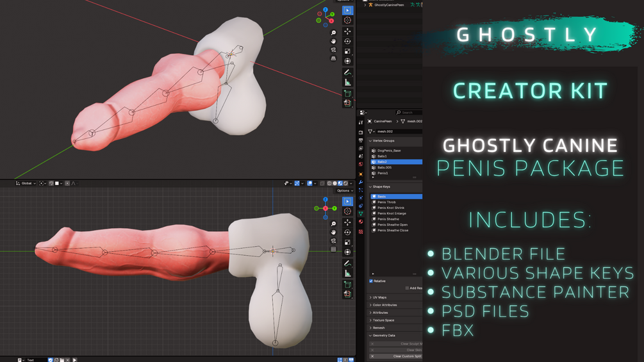The height and width of the screenshot is (362, 644).
Task: Choose the Transform tool in upper viewport
Action: 347,61
